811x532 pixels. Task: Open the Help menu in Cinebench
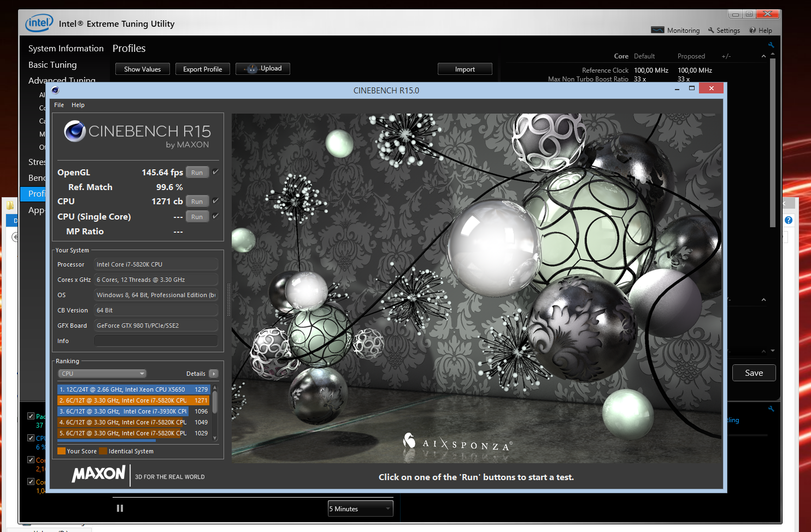78,105
